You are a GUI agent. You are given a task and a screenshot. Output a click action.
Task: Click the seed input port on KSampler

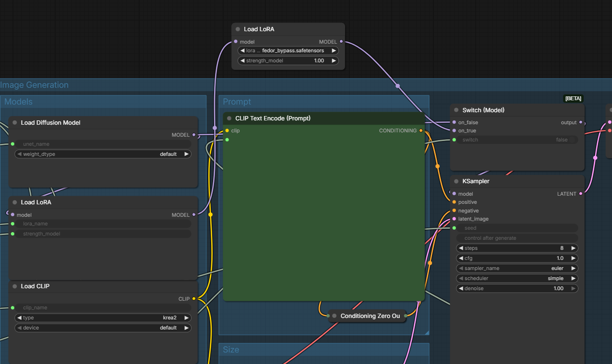pos(454,228)
